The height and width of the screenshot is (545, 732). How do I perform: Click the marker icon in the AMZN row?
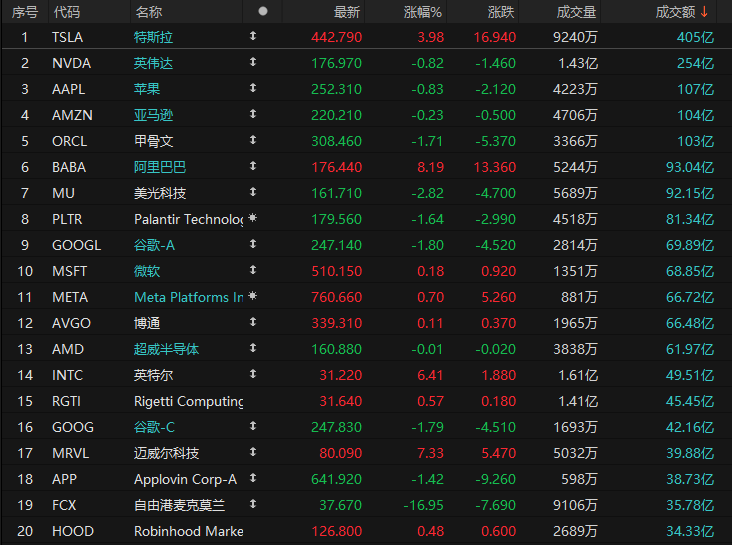click(253, 114)
